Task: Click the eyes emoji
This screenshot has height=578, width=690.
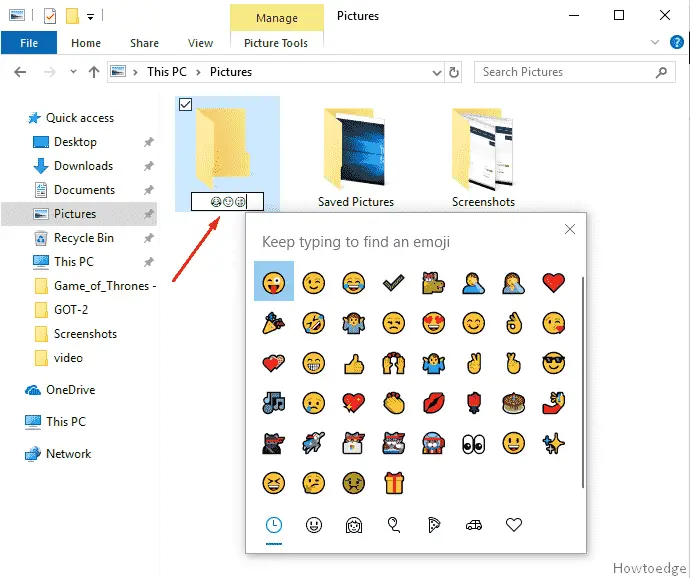Action: pos(473,443)
